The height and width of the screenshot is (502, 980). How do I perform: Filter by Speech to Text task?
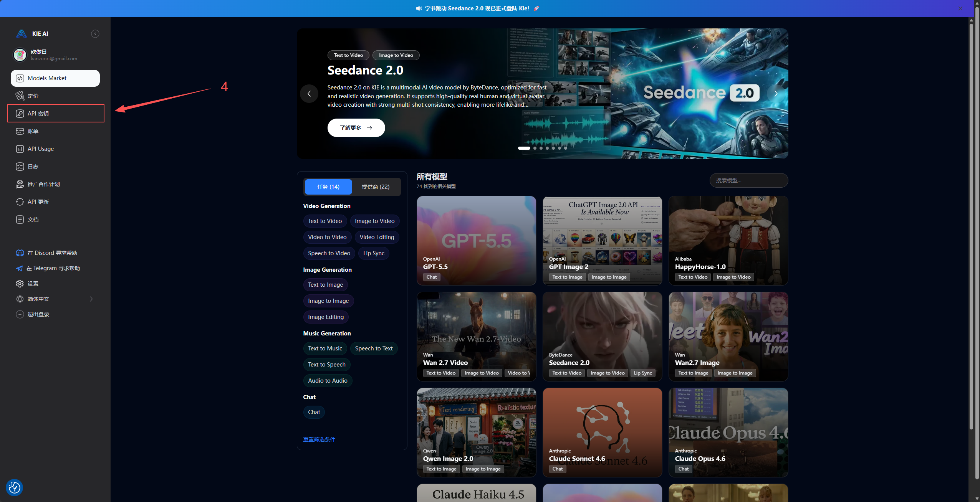374,348
